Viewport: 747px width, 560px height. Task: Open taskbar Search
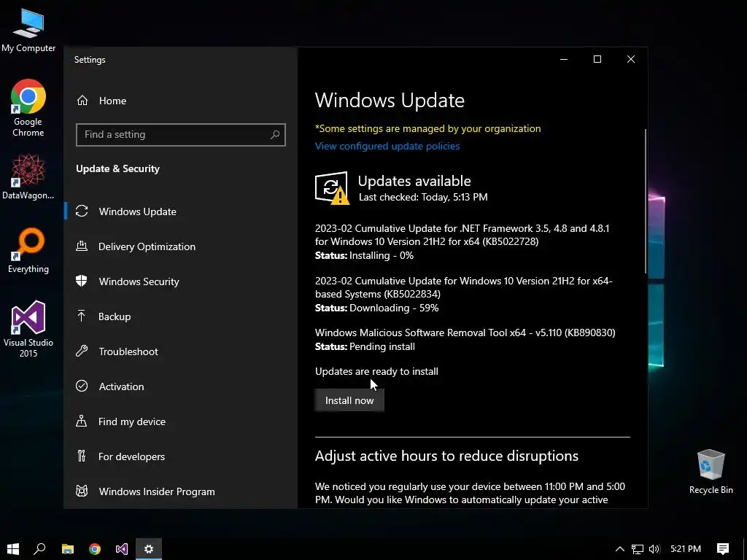[x=39, y=549]
